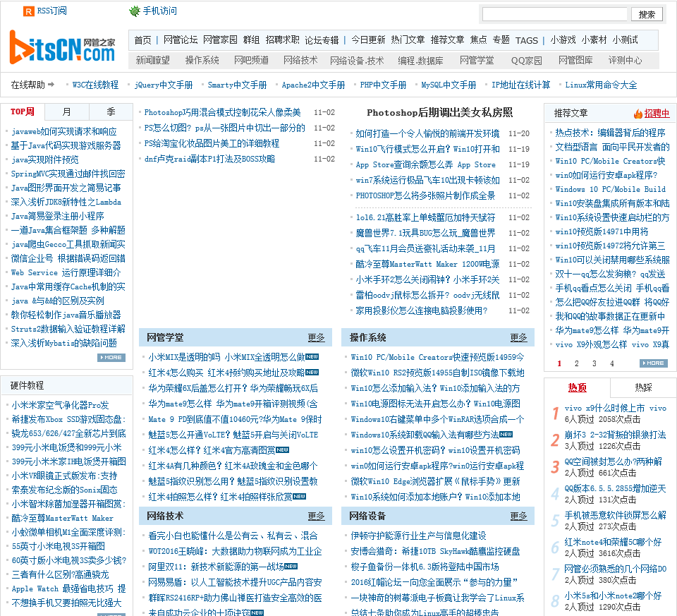Open headline Photoshop后期调出美女私房照

pos(439,113)
